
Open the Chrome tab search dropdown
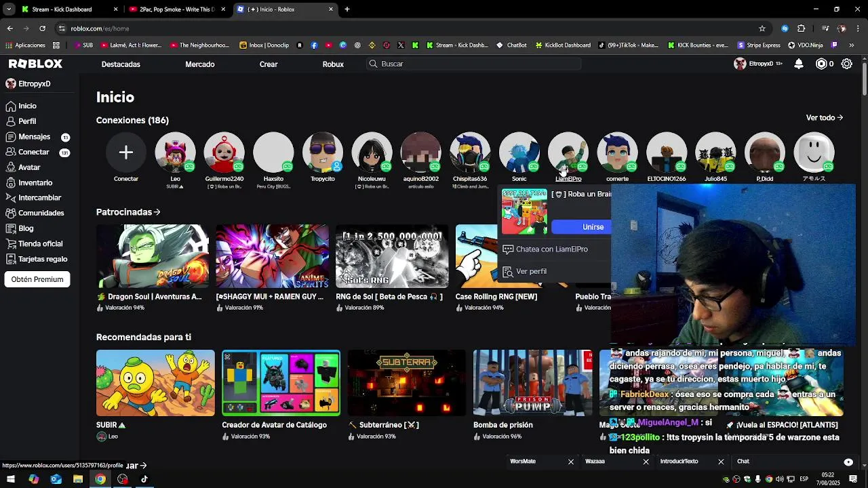point(8,9)
